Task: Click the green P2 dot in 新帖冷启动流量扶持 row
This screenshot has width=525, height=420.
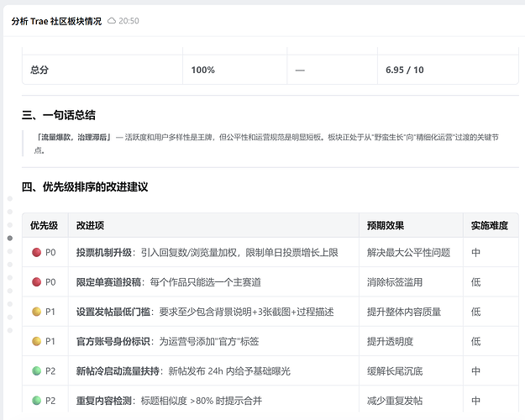Action: point(36,371)
